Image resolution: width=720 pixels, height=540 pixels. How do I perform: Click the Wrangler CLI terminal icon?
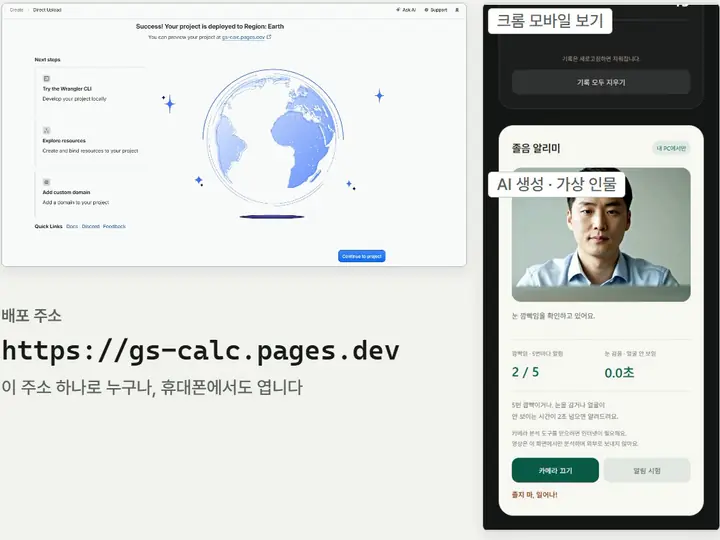coord(46,79)
